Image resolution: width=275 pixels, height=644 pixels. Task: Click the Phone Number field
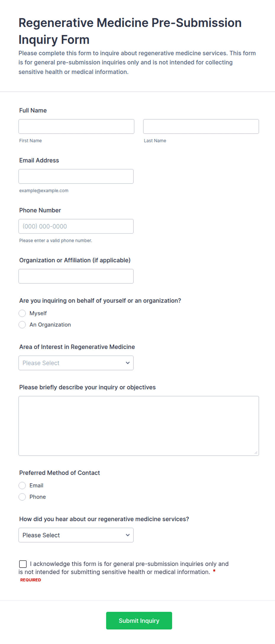(76, 226)
